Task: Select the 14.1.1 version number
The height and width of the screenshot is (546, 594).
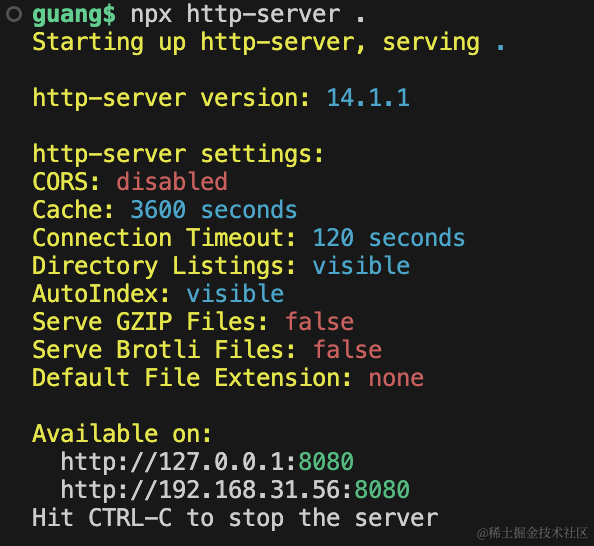Action: 368,98
